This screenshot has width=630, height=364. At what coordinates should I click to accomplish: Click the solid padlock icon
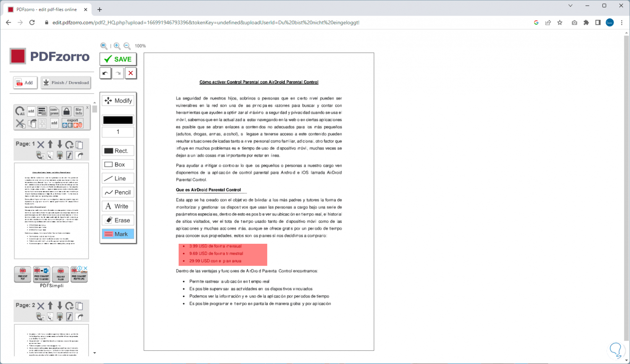click(x=66, y=111)
